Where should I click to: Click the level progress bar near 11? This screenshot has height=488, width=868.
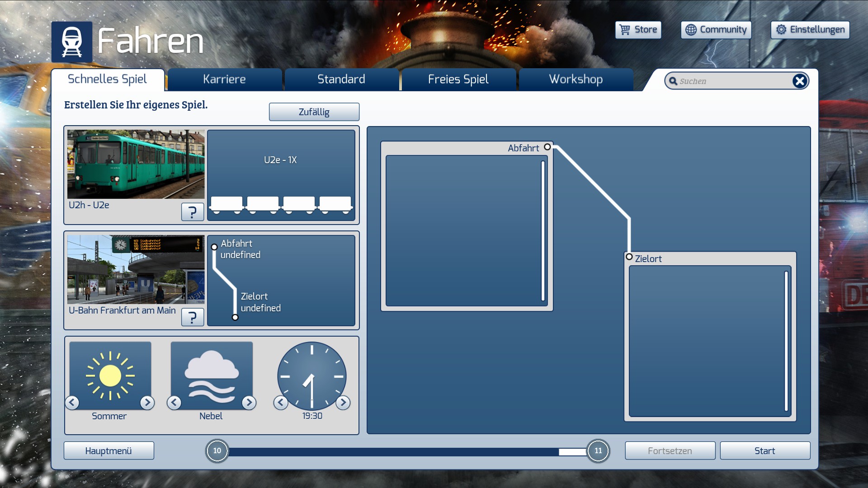pos(572,451)
